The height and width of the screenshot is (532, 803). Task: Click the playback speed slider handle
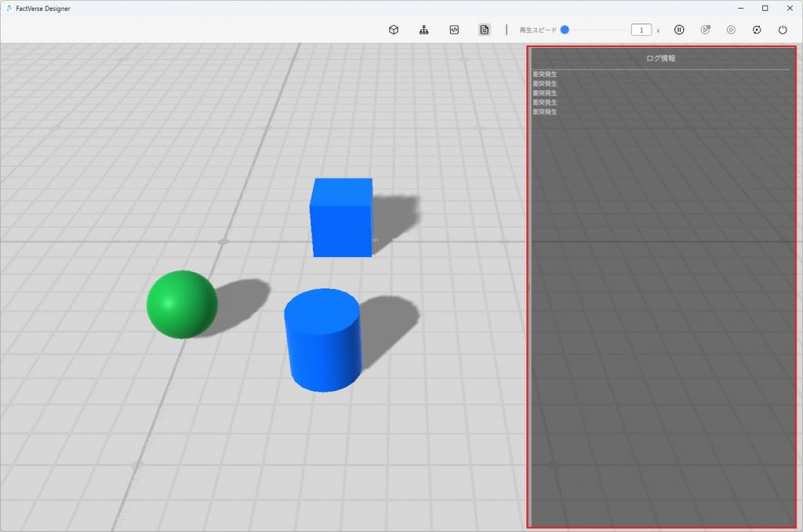(565, 30)
